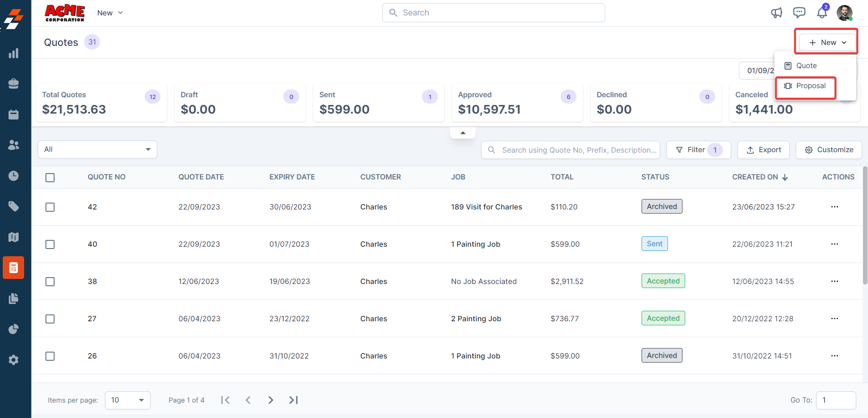Open the settings gear sidebar icon

point(14,360)
